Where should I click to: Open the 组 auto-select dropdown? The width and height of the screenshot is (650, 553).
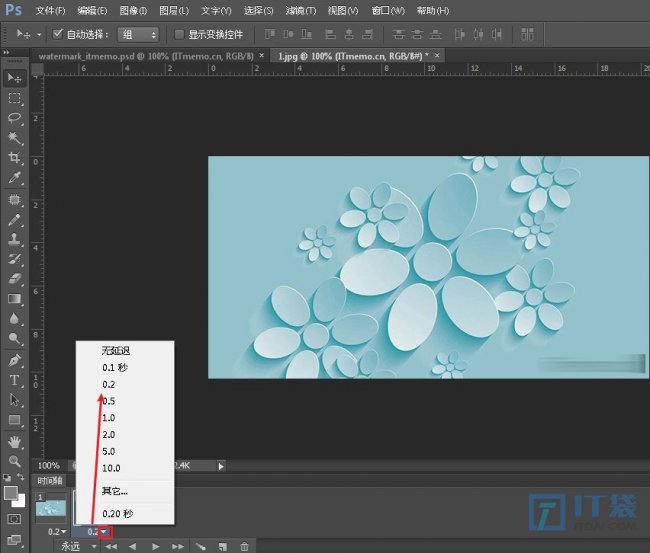coord(138,34)
